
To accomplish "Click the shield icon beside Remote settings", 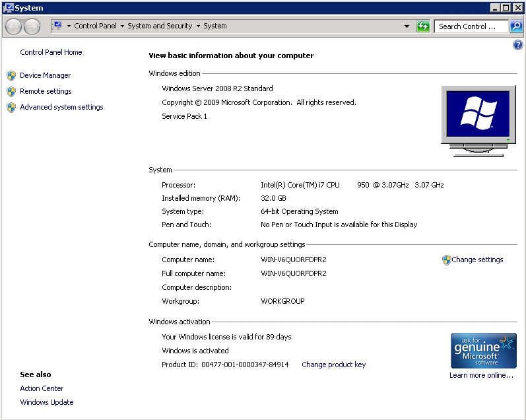I will click(11, 91).
